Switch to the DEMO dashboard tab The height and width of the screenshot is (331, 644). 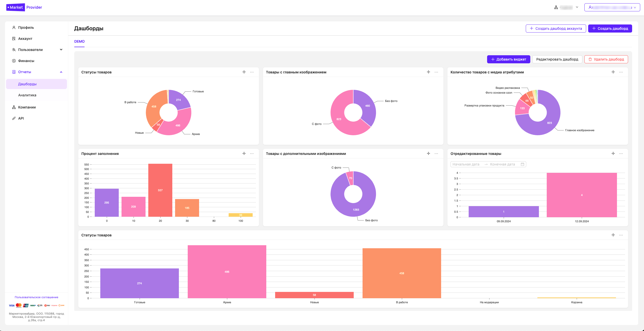coord(79,41)
